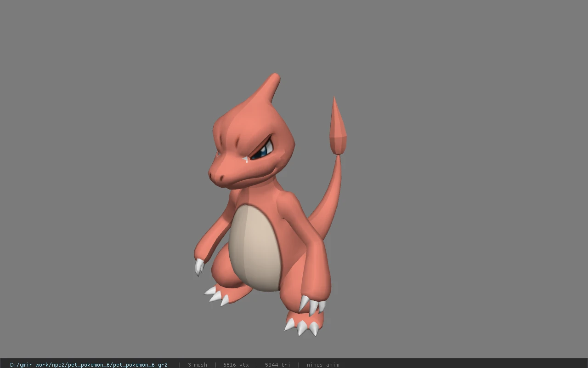Click the '6516 vtx' vertex count entry
The image size is (588, 368).
(x=236, y=365)
